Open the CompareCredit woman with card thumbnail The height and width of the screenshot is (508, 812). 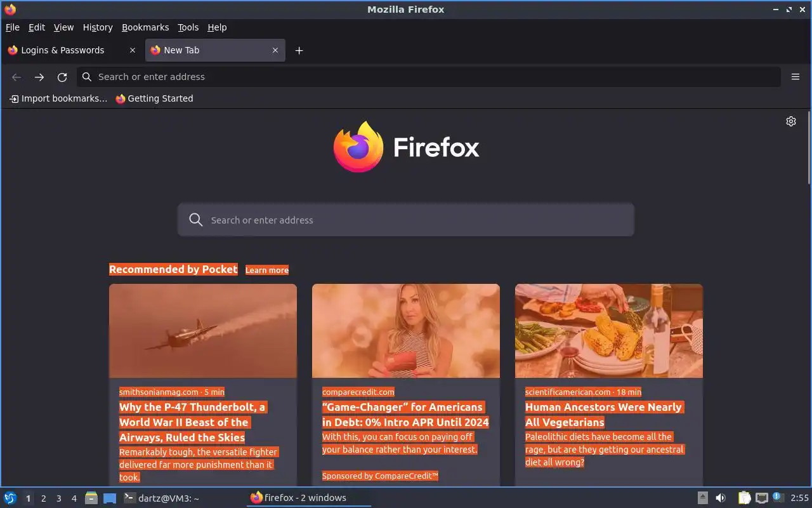click(406, 331)
